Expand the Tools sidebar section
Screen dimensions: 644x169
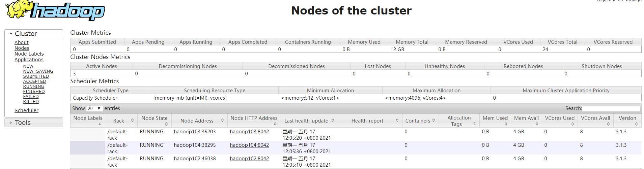(11, 123)
